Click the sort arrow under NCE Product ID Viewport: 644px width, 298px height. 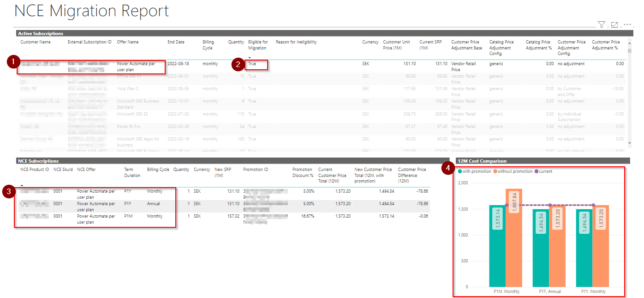click(x=22, y=185)
